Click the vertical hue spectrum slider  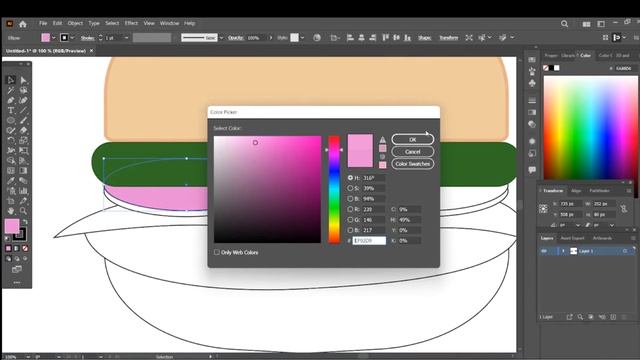click(334, 189)
